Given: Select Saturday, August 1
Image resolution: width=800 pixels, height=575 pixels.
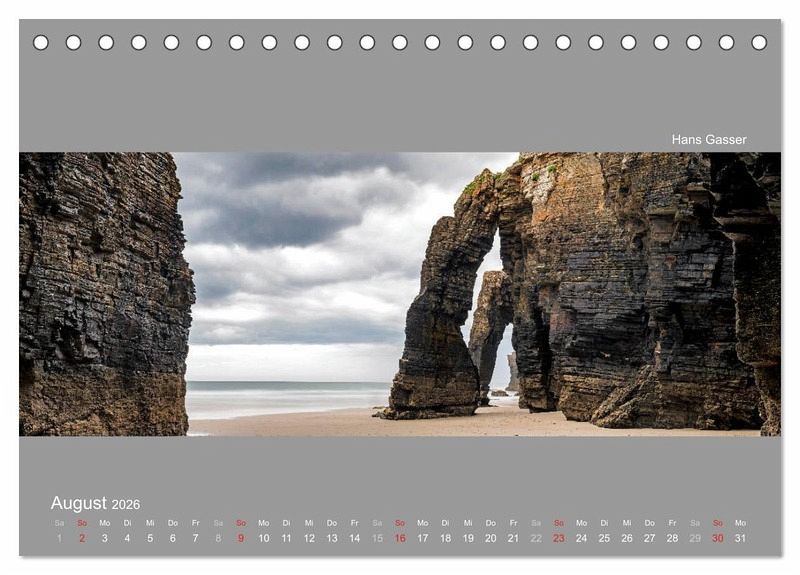Looking at the screenshot, I should pyautogui.click(x=59, y=538).
